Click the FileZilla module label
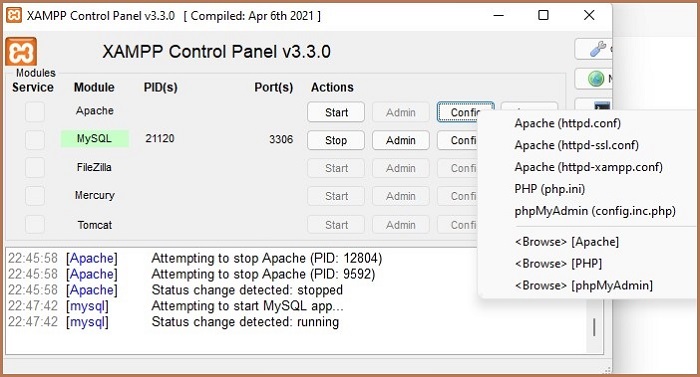Image resolution: width=700 pixels, height=377 pixels. pyautogui.click(x=94, y=167)
